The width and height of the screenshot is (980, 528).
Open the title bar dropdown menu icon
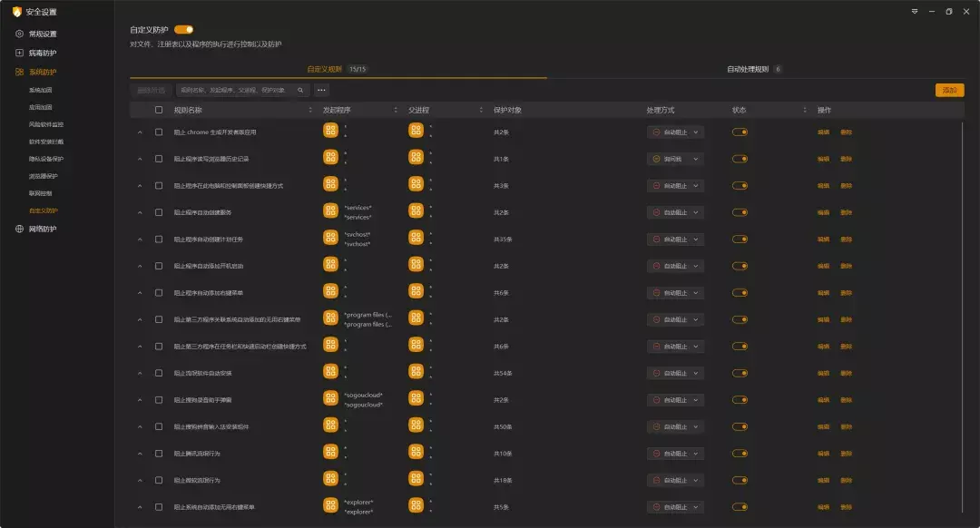click(915, 12)
